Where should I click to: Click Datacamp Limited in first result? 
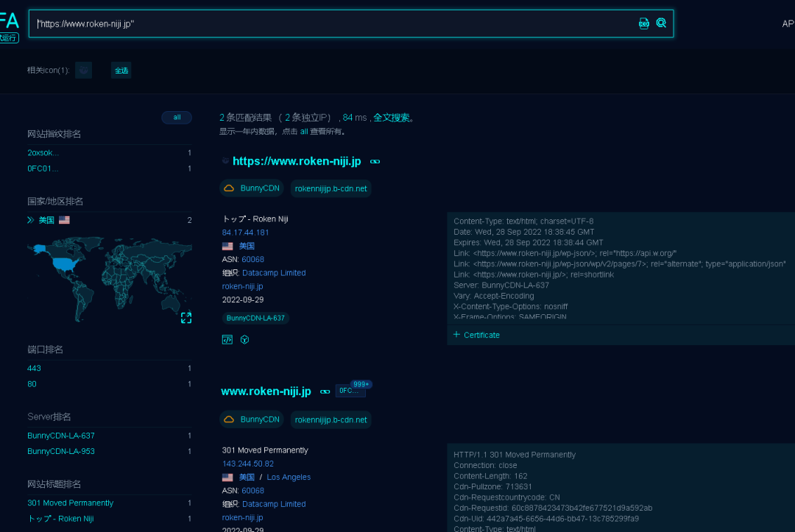(274, 272)
